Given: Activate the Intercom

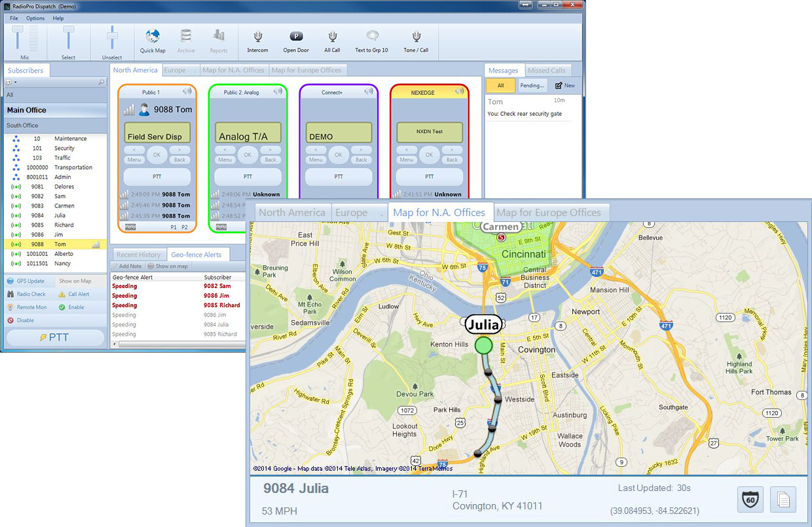Looking at the screenshot, I should click(257, 41).
